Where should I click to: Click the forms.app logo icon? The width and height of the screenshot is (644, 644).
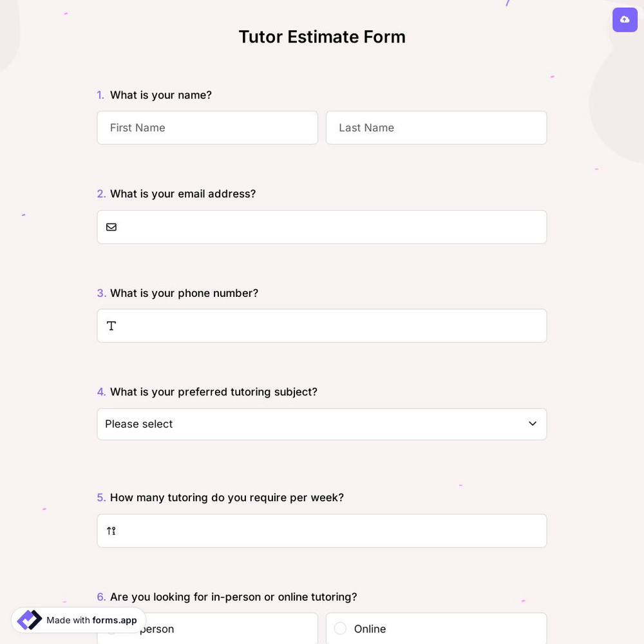29,620
